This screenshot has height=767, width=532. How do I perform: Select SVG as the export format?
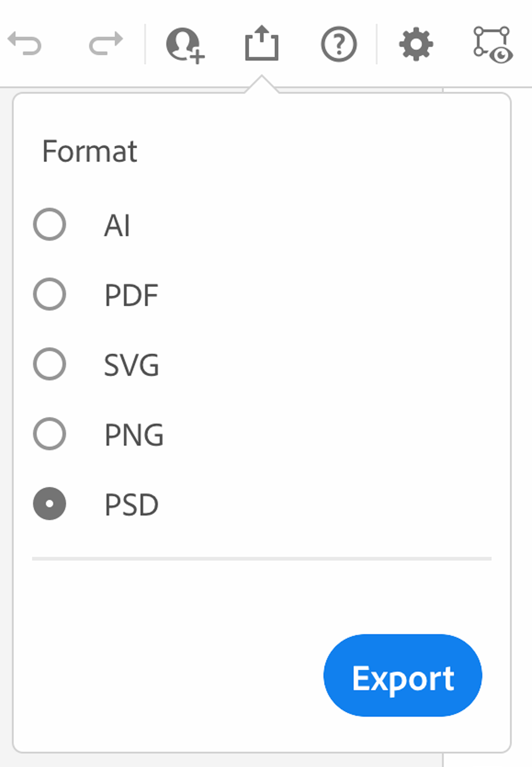tap(49, 364)
